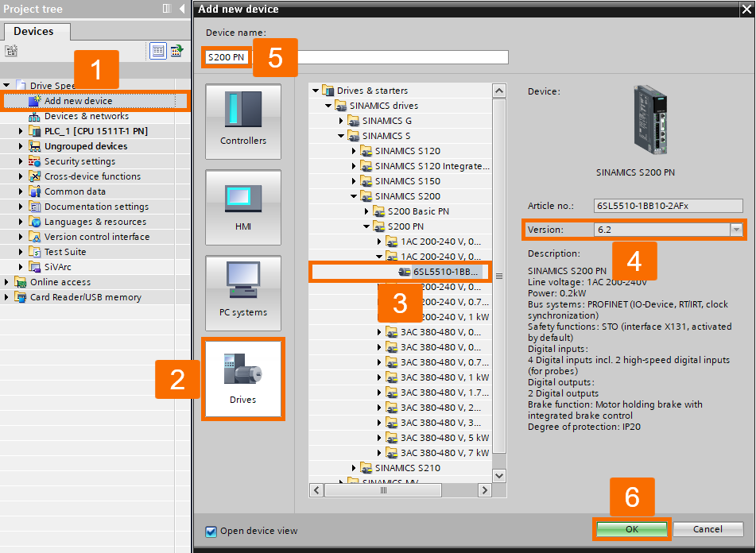Click the SINAMICS S200 PN device image
The width and height of the screenshot is (756, 553).
(x=650, y=121)
